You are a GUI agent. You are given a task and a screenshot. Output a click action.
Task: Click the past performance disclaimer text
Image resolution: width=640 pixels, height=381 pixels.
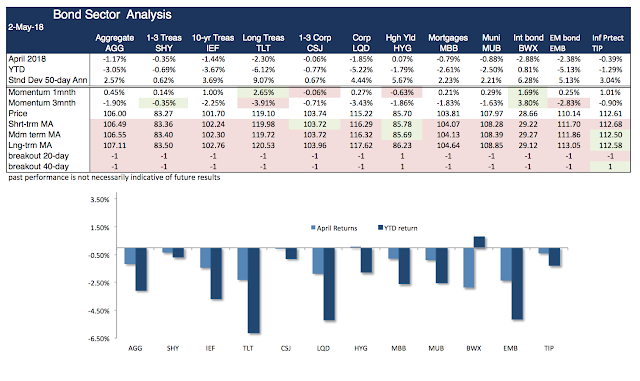click(x=114, y=177)
